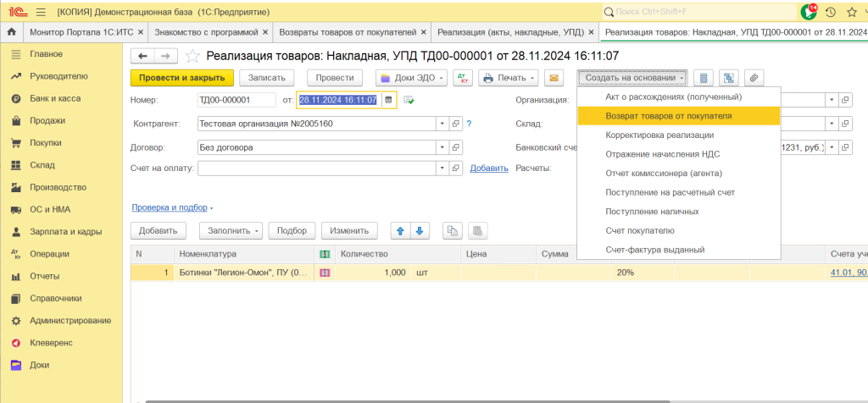Paste rows from clipboard icon

coord(478,230)
